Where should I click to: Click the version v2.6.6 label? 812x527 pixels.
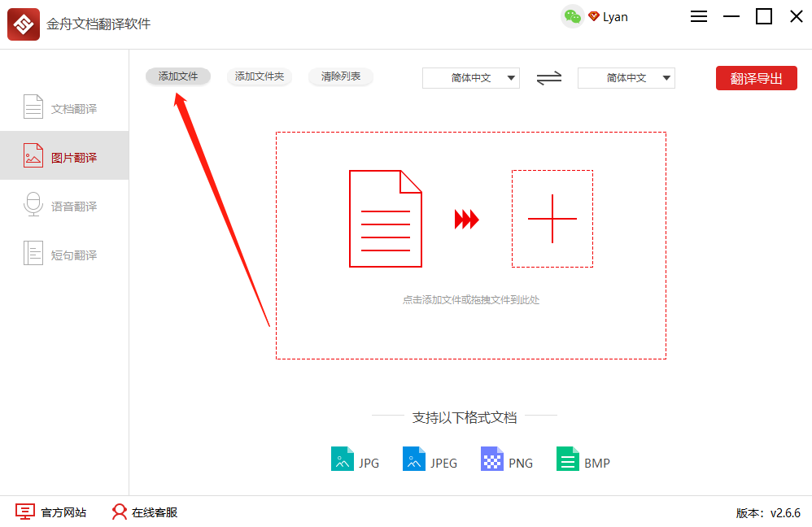point(768,513)
